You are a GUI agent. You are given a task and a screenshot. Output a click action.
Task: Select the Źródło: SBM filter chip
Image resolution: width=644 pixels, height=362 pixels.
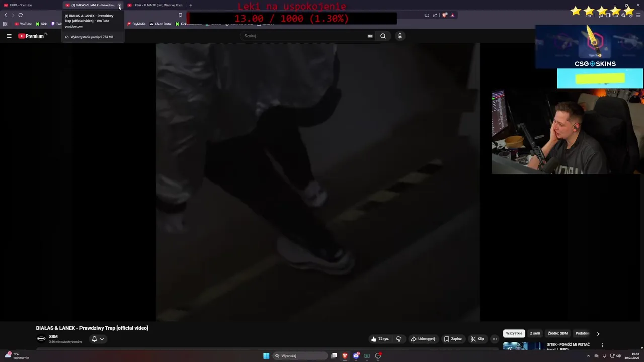tap(557, 333)
